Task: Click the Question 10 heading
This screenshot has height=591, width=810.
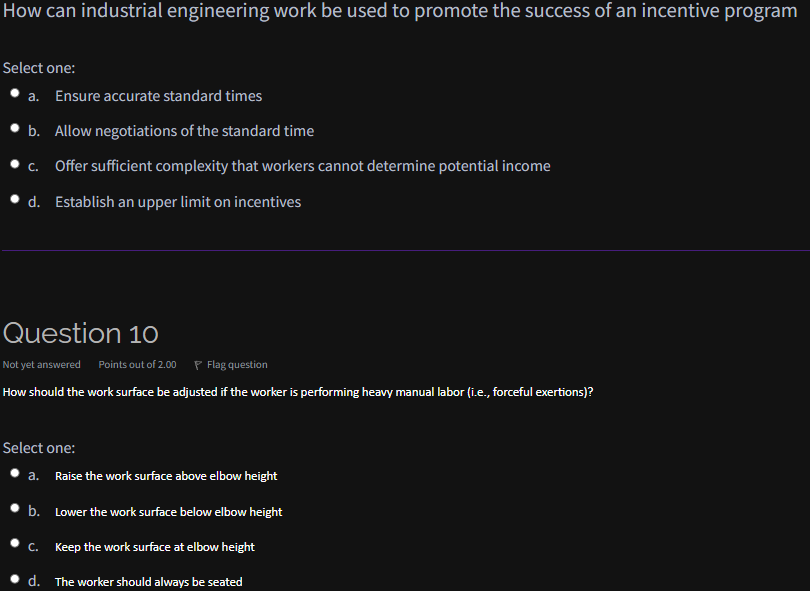Action: coord(82,332)
